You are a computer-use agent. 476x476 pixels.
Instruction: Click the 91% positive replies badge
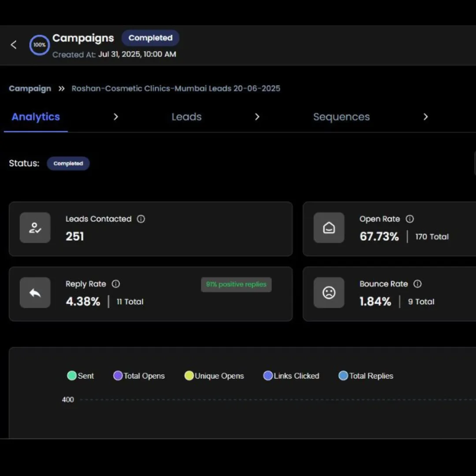(236, 284)
